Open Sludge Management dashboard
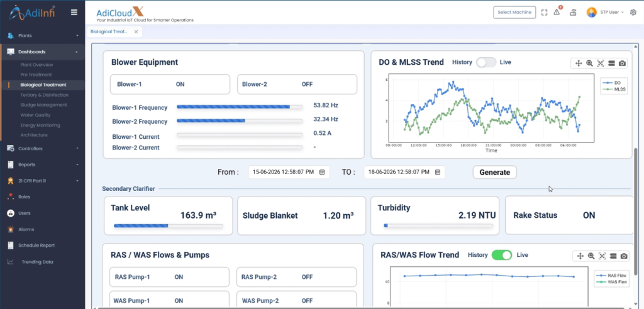This screenshot has height=309, width=644. coord(43,105)
